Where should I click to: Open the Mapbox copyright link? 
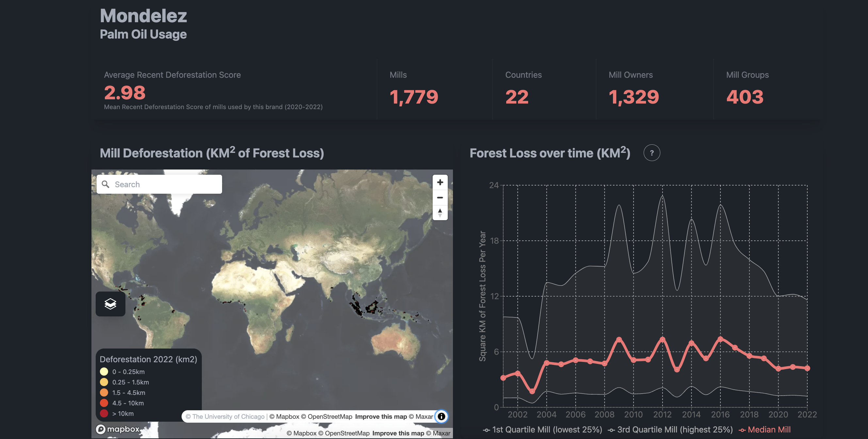pyautogui.click(x=285, y=416)
